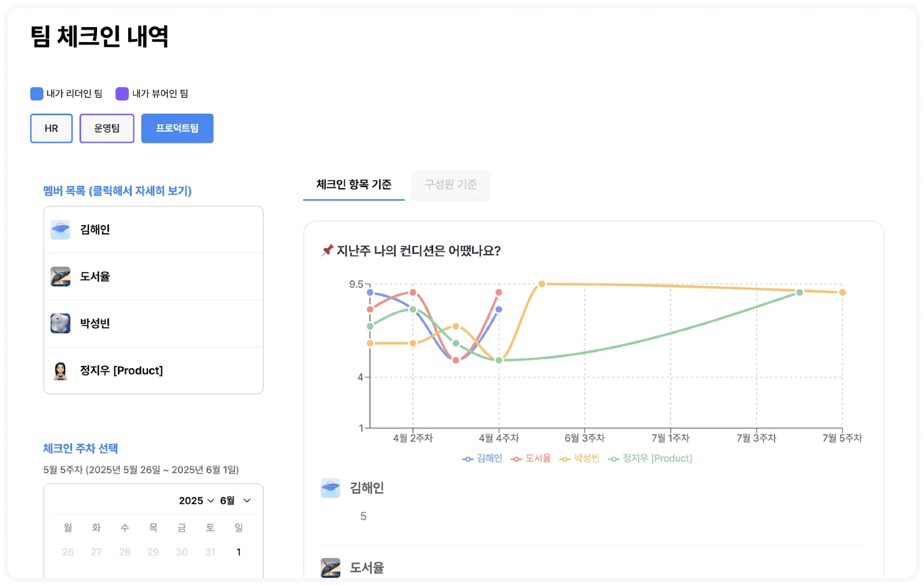Switch to 체크인 항목 기준 tab
Viewport: 924px width, 586px height.
pyautogui.click(x=353, y=185)
